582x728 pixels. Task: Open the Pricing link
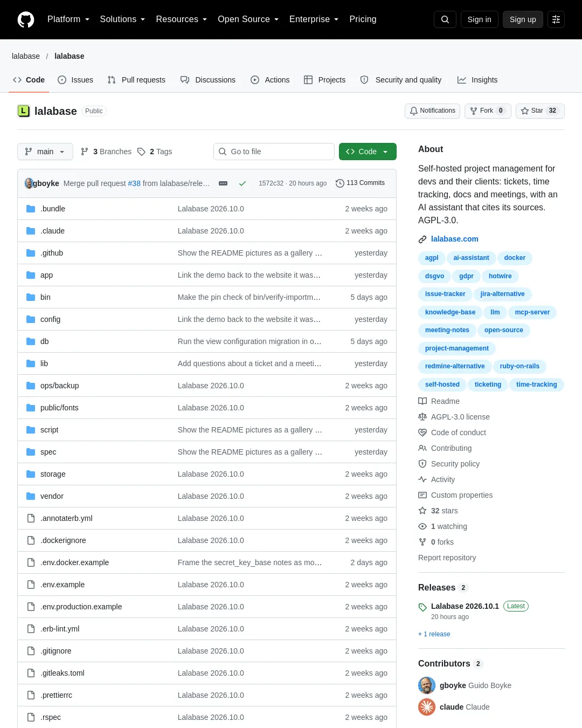[363, 19]
